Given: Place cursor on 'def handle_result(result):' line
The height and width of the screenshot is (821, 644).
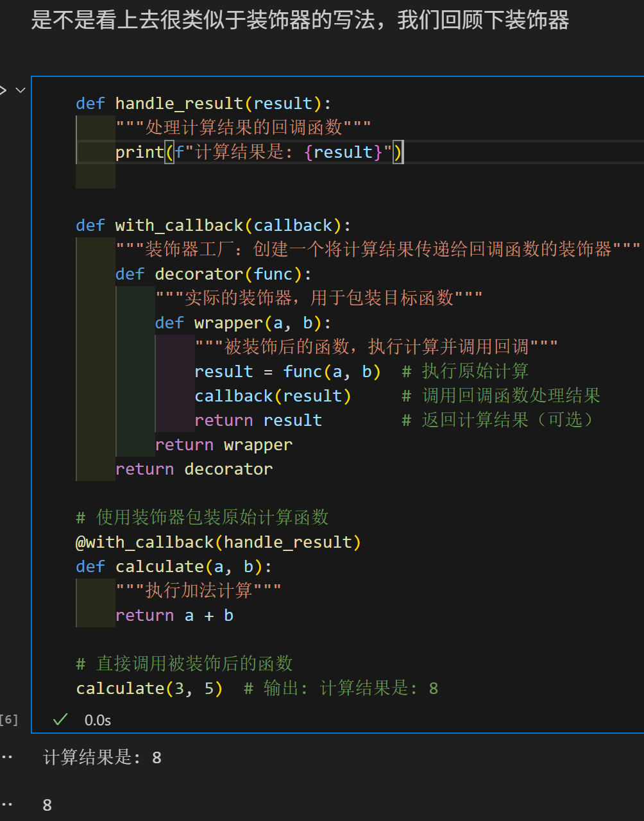Looking at the screenshot, I should pyautogui.click(x=203, y=103).
